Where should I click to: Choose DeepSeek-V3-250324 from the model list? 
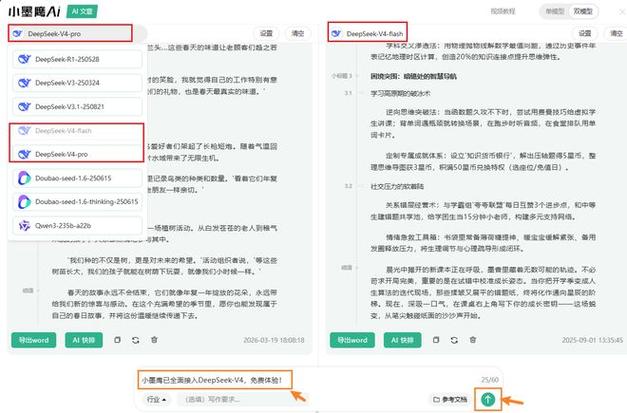pos(78,83)
